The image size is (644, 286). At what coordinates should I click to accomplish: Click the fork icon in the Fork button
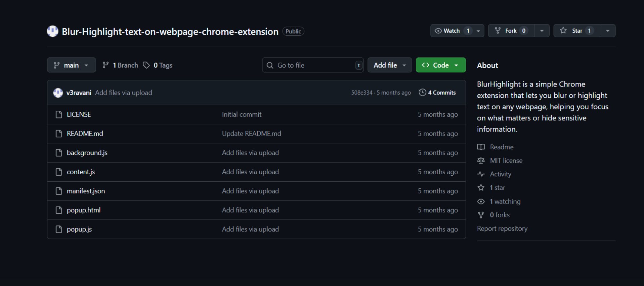point(498,31)
